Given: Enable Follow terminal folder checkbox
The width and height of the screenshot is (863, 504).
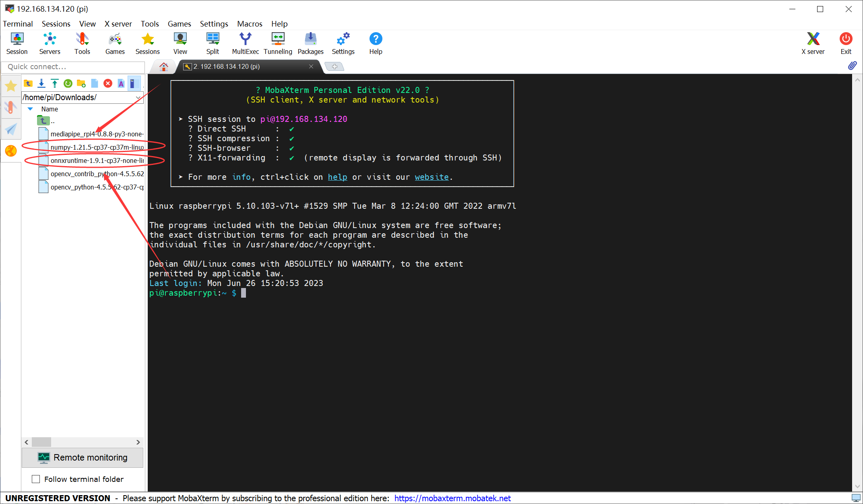Looking at the screenshot, I should 36,479.
